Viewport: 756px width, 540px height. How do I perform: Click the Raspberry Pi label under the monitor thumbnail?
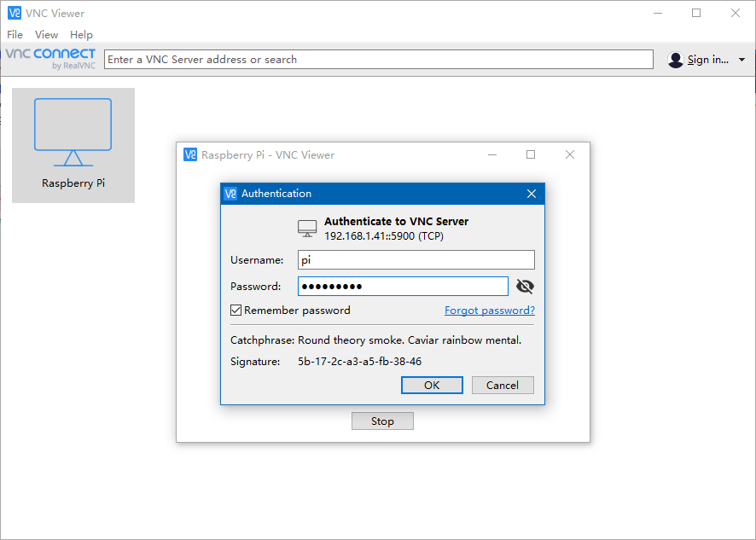point(73,183)
